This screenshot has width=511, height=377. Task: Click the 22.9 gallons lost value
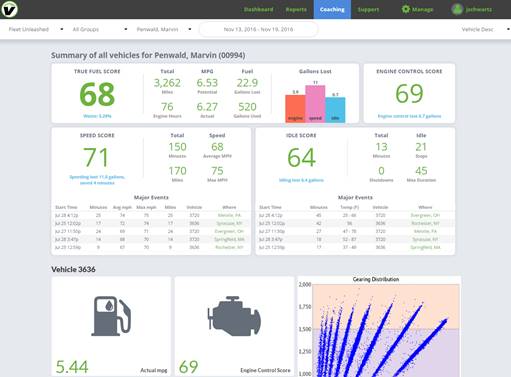tap(247, 83)
